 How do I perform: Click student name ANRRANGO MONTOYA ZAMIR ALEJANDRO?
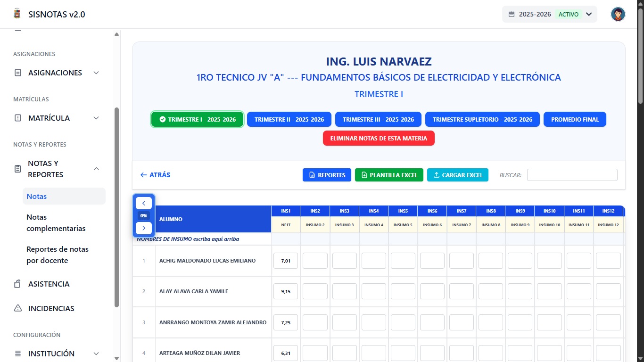[213, 322]
